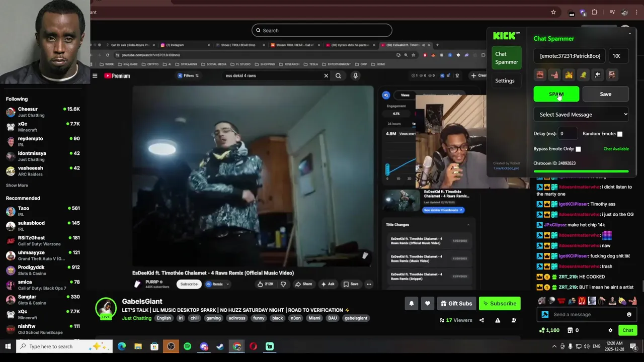The width and height of the screenshot is (644, 362).
Task: Click the channel points 1,160 balance
Action: pos(549,330)
